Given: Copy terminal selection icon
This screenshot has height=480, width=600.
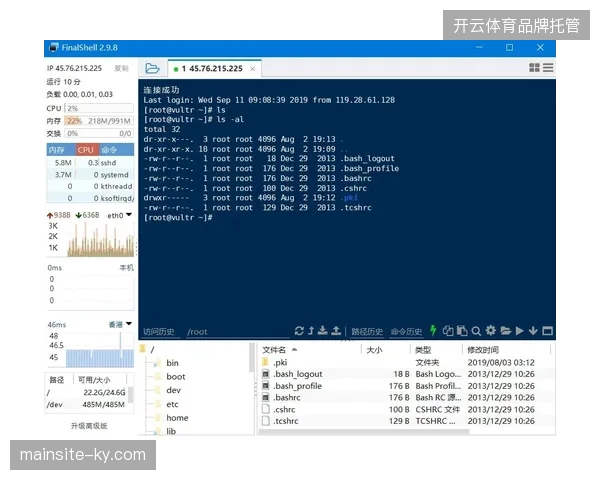Looking at the screenshot, I should click(448, 331).
